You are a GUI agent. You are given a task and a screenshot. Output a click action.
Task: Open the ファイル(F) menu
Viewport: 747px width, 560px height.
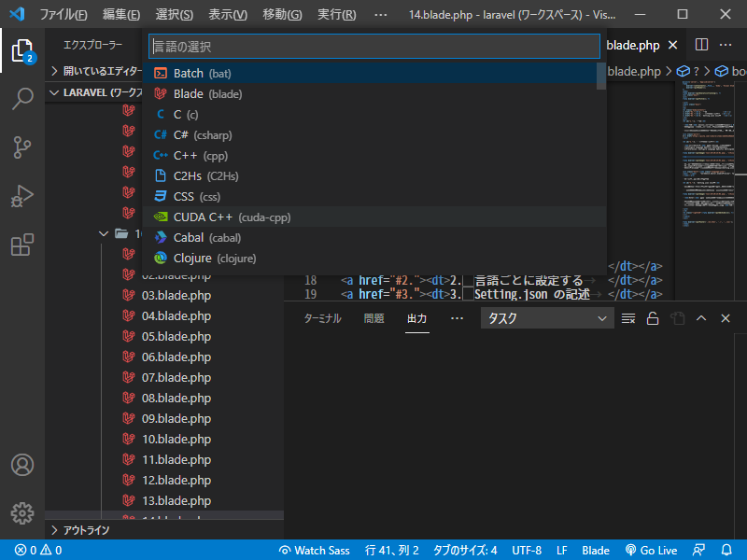click(63, 14)
